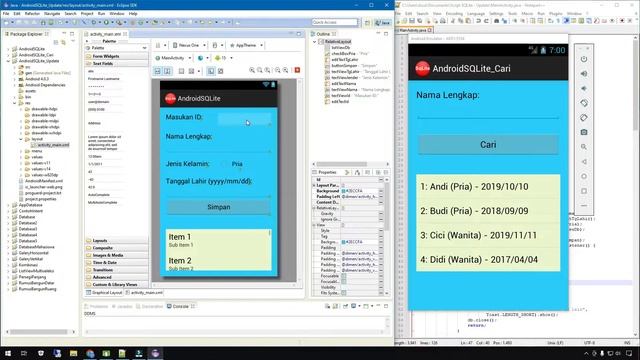
Task: Click the emulator rotate right icon
Action: pyautogui.click(x=584, y=118)
